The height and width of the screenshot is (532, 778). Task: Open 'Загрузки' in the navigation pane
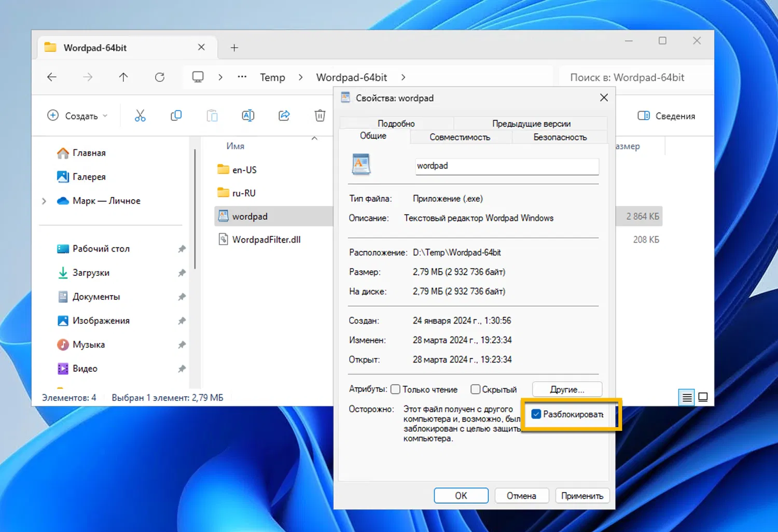(91, 273)
